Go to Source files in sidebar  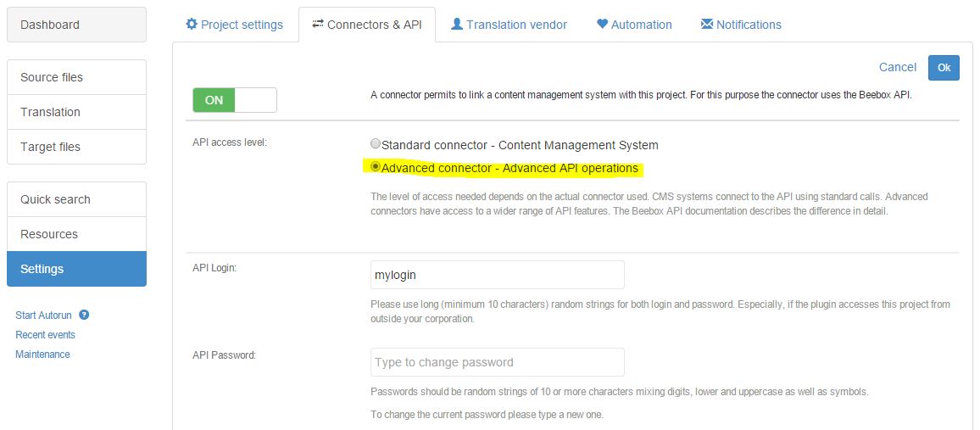point(76,77)
